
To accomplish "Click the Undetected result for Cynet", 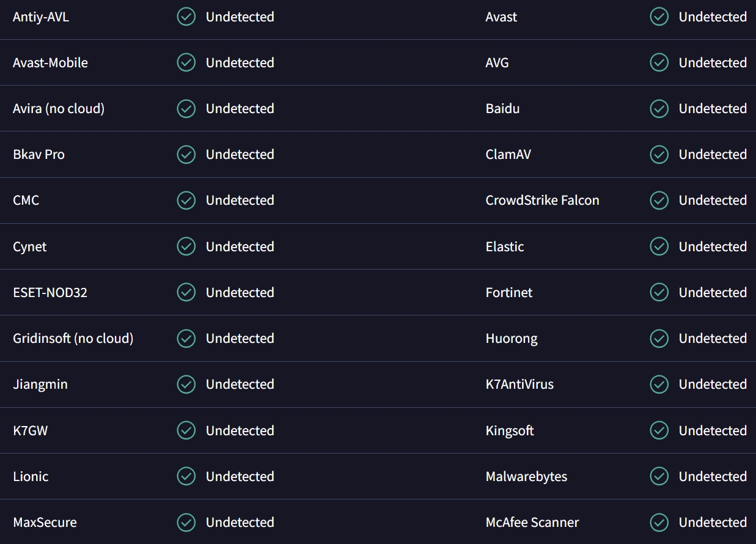I will 240,247.
